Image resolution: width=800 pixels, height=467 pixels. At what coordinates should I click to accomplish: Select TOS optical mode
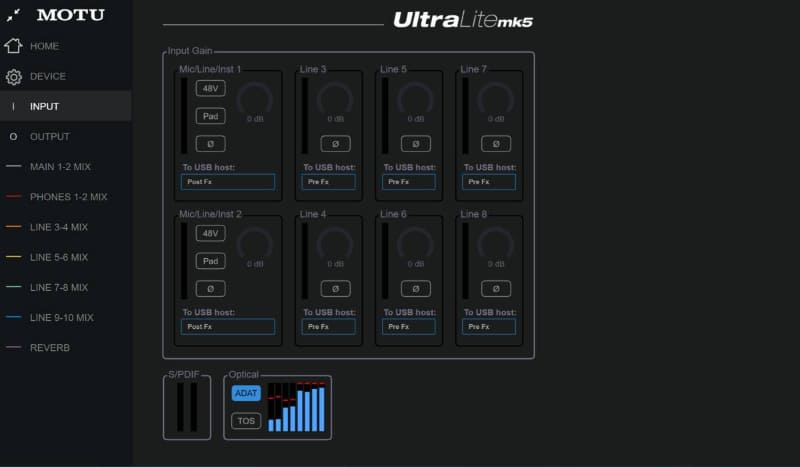point(246,421)
